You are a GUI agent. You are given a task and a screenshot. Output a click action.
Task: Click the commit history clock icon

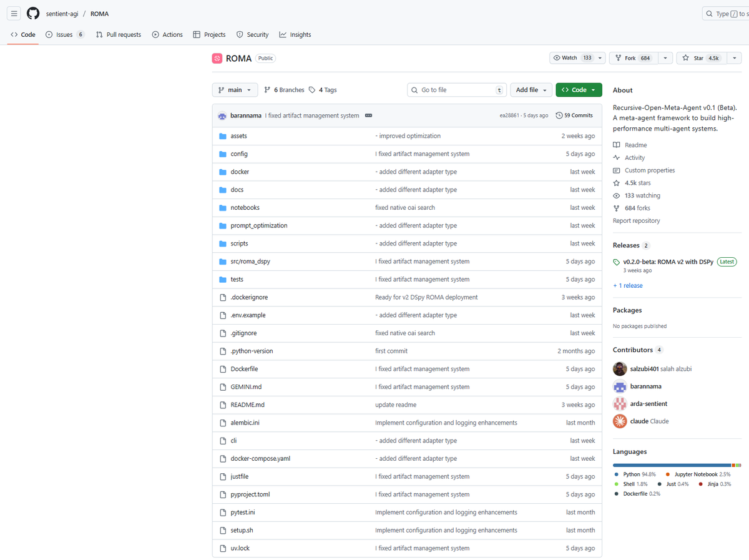(559, 115)
